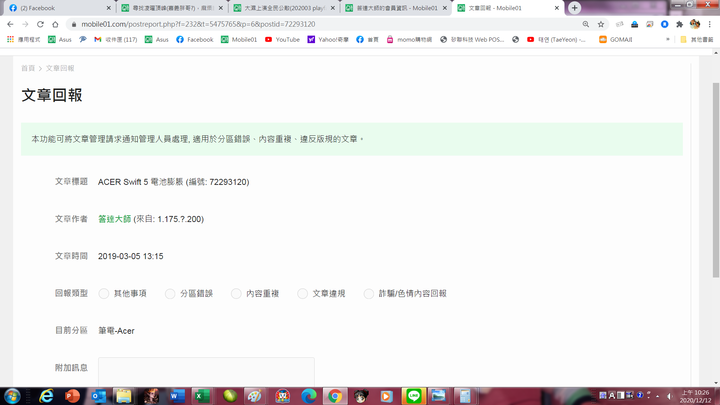This screenshot has width=720, height=405.
Task: Open Excel from the taskbar
Action: 202,396
